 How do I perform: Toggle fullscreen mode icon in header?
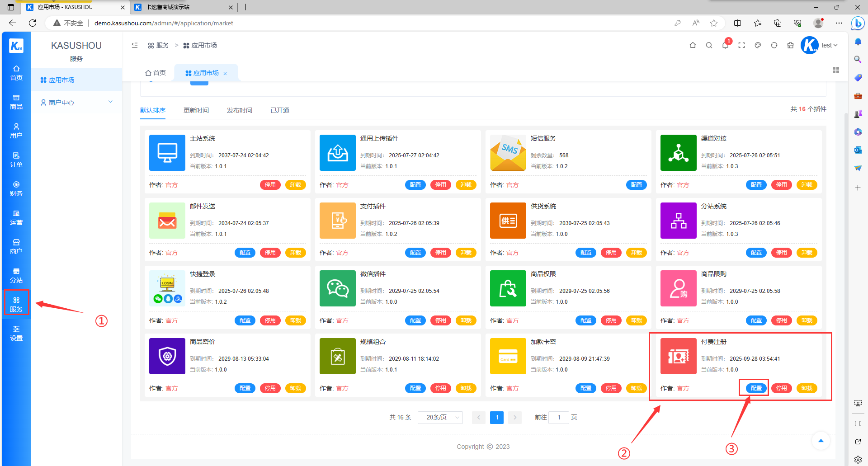(741, 45)
